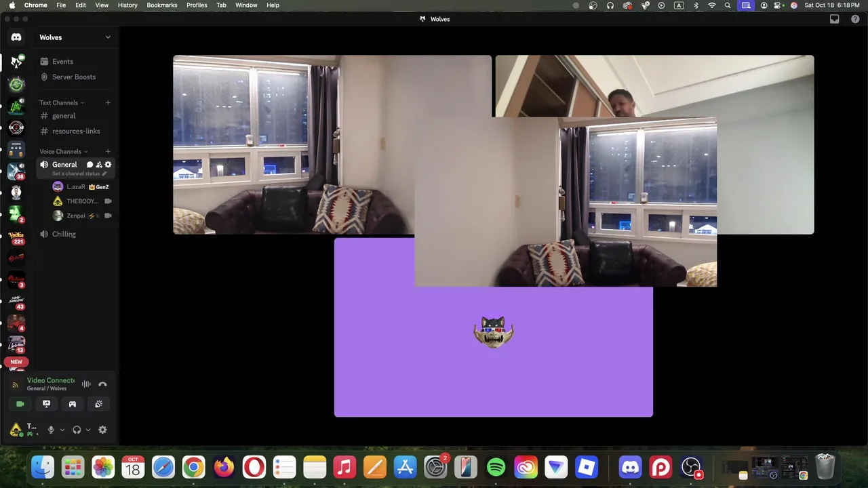Select user THEBOOY in voice channel

[x=81, y=201]
